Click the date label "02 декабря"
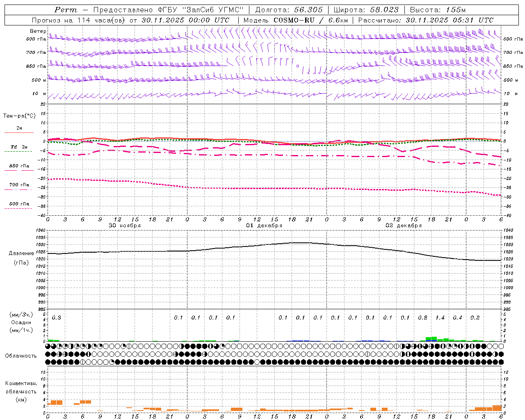Viewport: 525px width, 420px height. (x=404, y=226)
